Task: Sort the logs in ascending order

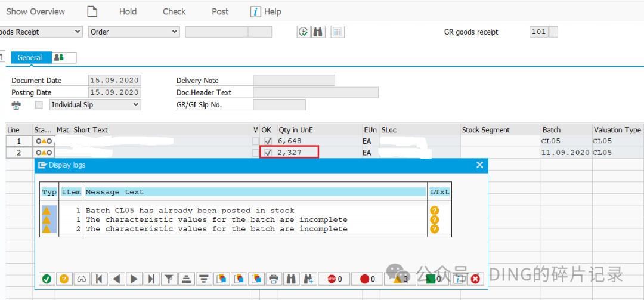Action: coord(186,279)
